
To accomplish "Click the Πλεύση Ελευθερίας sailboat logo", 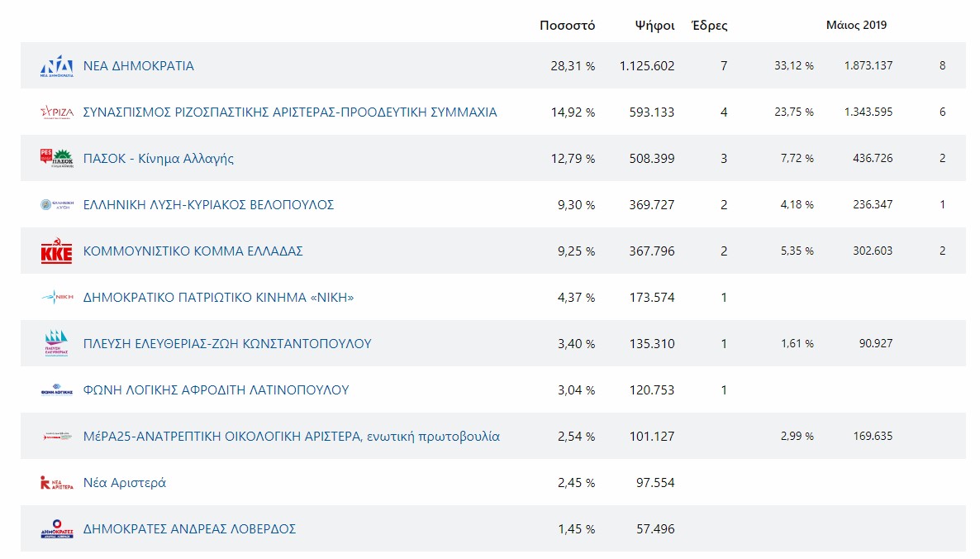I will (x=57, y=343).
